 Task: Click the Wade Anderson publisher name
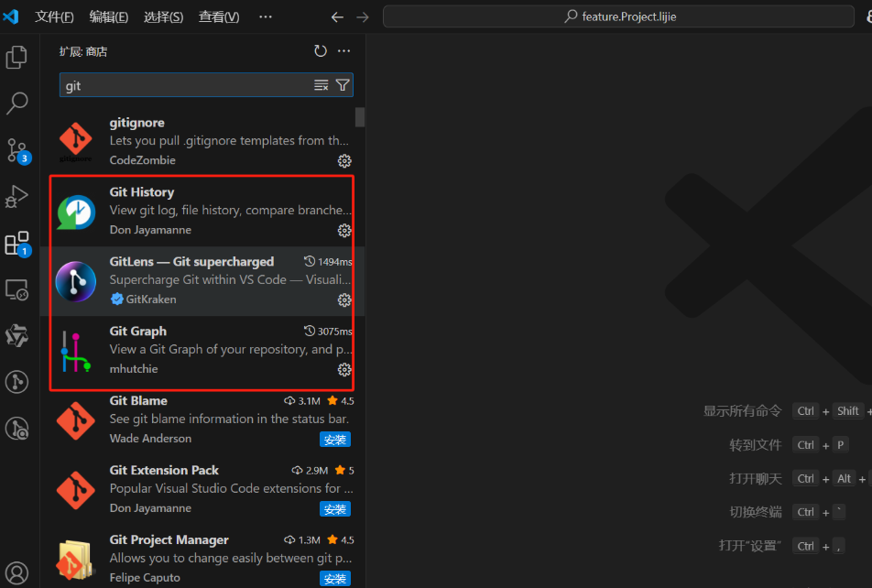tap(150, 439)
